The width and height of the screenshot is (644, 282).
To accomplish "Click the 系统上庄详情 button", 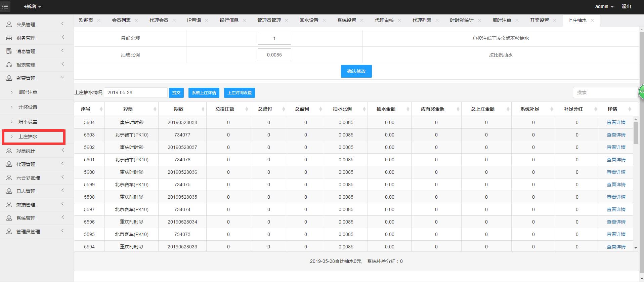I will (204, 93).
